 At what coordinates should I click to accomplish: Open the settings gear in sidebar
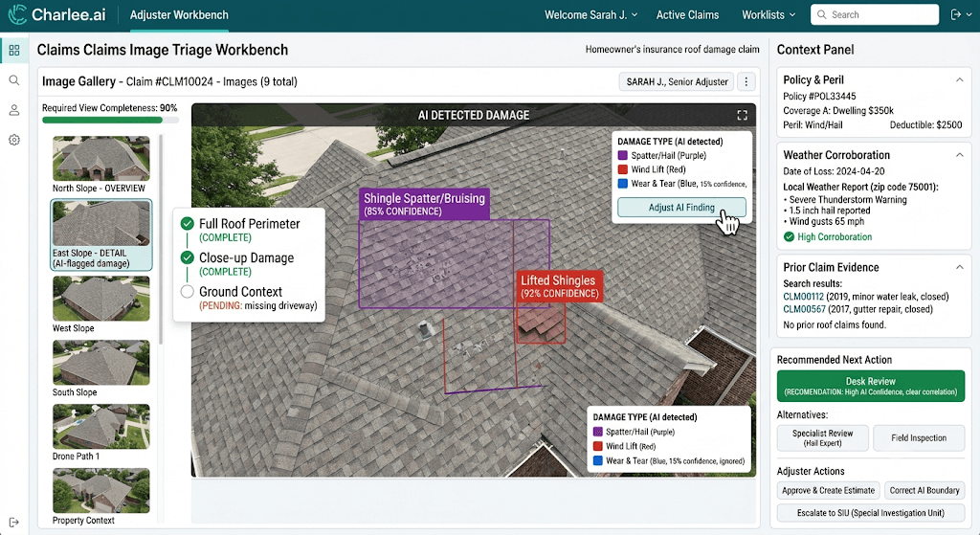pyautogui.click(x=14, y=140)
